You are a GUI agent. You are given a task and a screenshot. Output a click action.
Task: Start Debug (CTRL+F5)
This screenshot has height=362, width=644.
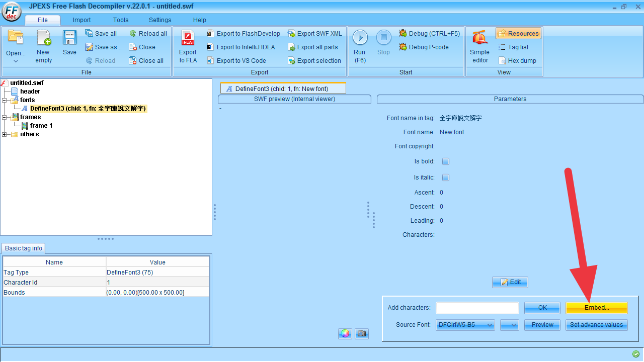point(430,34)
